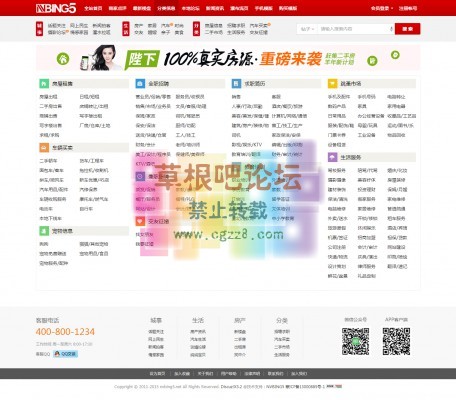Click the yellow icon beside 跳蚤市场
456x400 pixels.
[x=332, y=83]
